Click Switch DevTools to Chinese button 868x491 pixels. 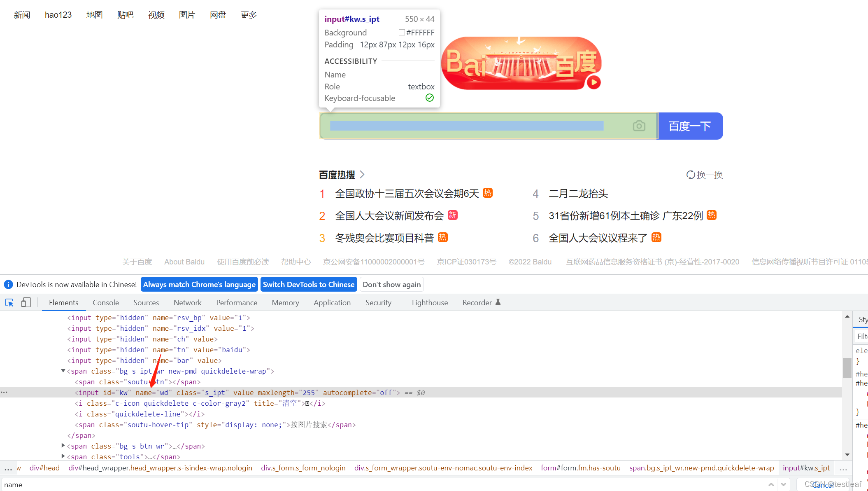click(308, 285)
